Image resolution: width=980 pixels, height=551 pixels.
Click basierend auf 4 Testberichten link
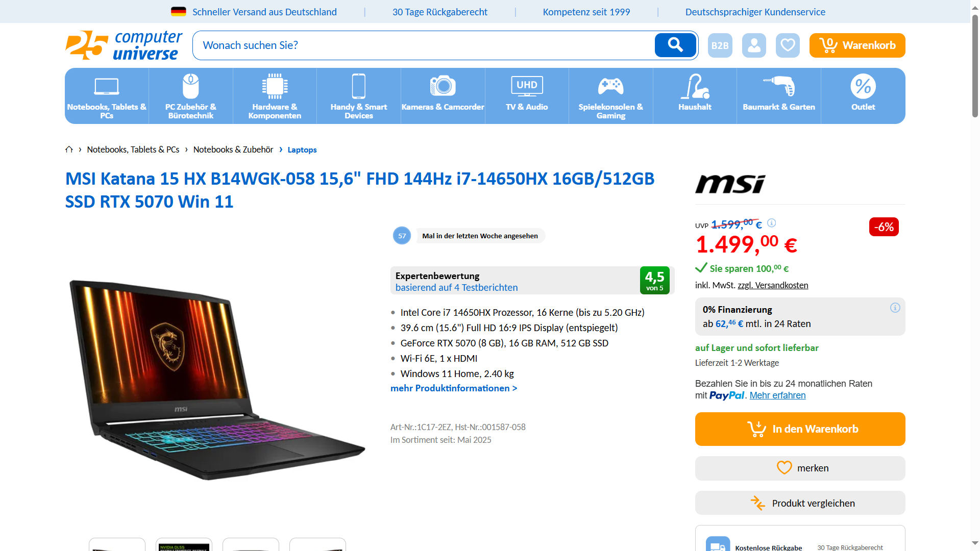point(456,288)
